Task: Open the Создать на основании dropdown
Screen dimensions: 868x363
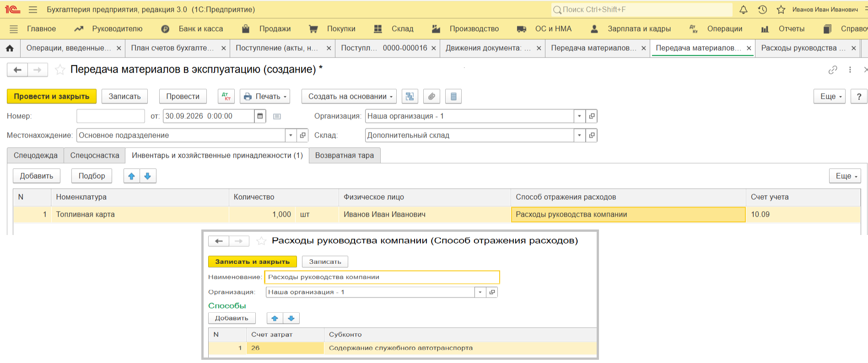Action: pyautogui.click(x=349, y=96)
